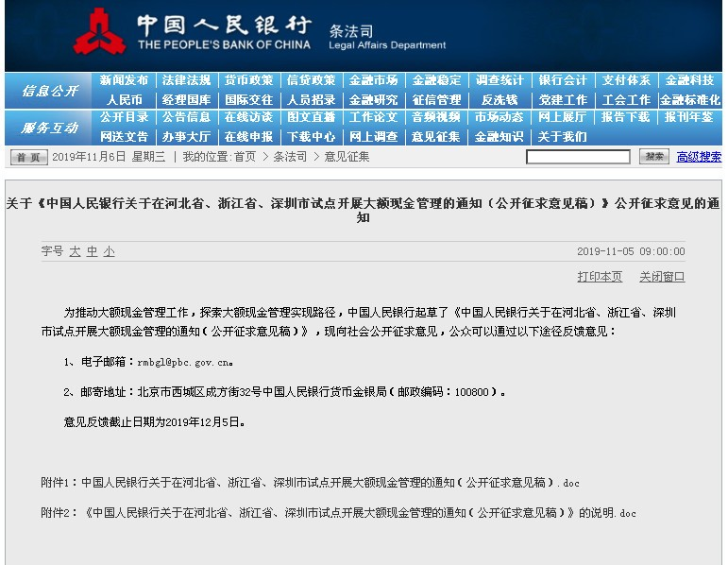This screenshot has width=728, height=565.
Task: Go to 工会工作 section
Action: [x=626, y=100]
